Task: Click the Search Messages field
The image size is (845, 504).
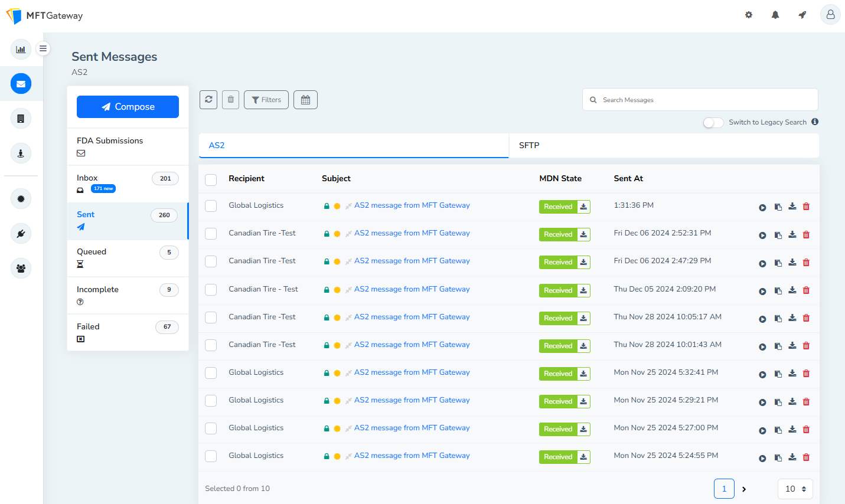Action: click(x=700, y=100)
